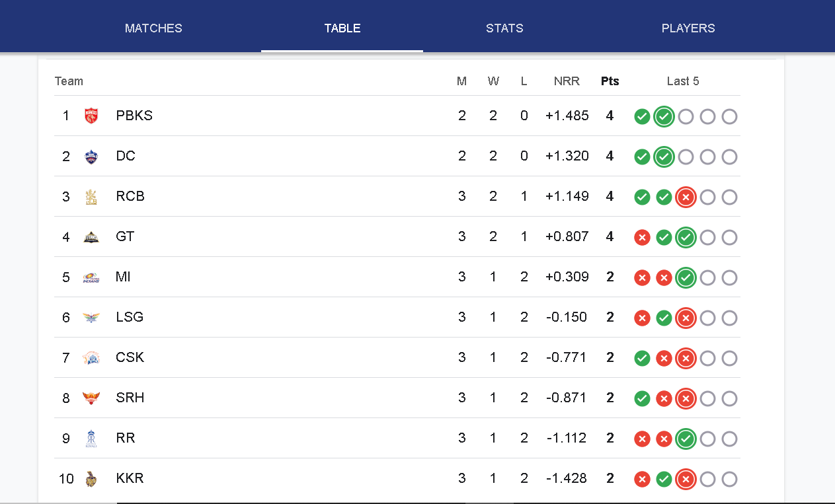This screenshot has width=835, height=504.
Task: Click the RR team logo
Action: click(91, 439)
